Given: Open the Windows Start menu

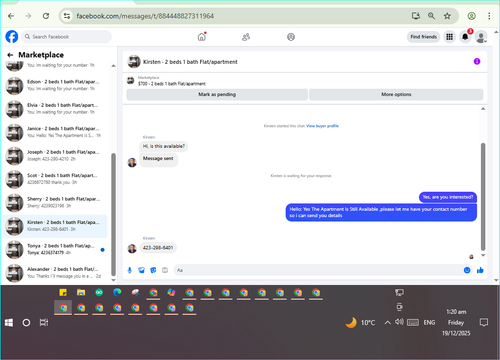Looking at the screenshot, I should click(x=9, y=323).
